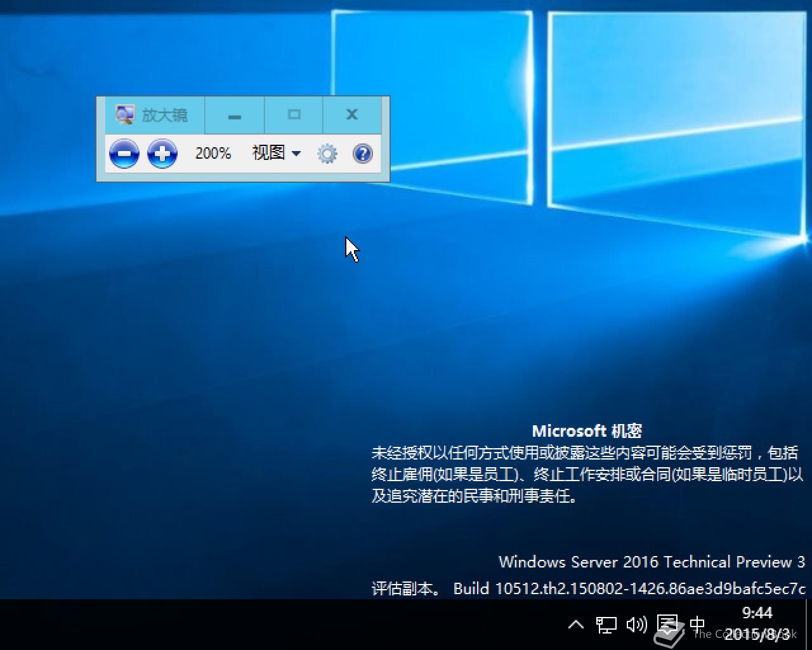Open Magnifier help question mark icon
The width and height of the screenshot is (812, 650).
click(x=363, y=154)
